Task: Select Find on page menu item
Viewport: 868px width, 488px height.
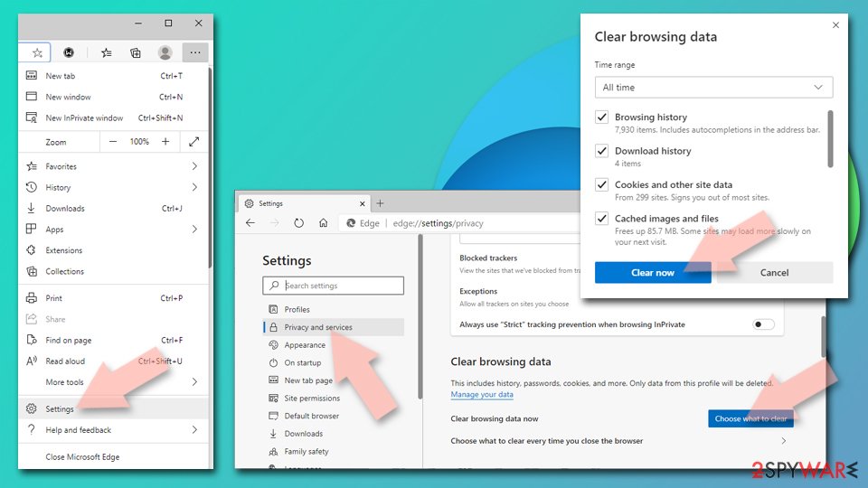Action: pyautogui.click(x=114, y=340)
